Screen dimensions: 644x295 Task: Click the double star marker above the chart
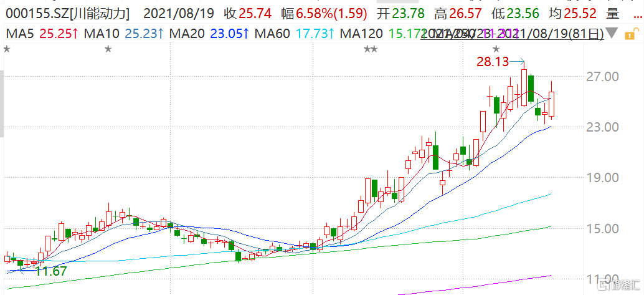[371, 49]
